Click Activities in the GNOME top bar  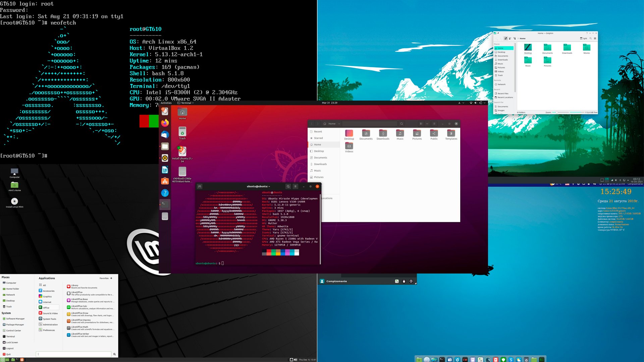click(x=166, y=103)
